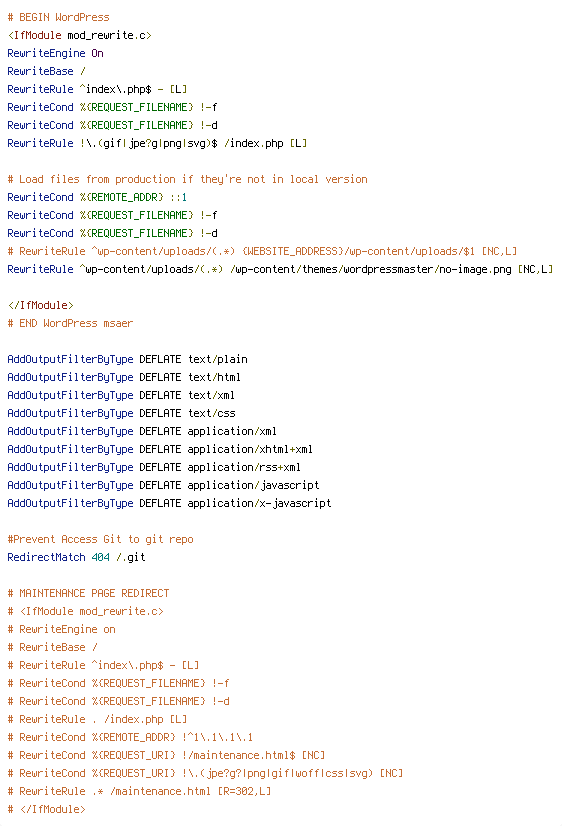Click the no-image.png RewriteRule line
Screen dimensions: 562x826
(x=280, y=269)
